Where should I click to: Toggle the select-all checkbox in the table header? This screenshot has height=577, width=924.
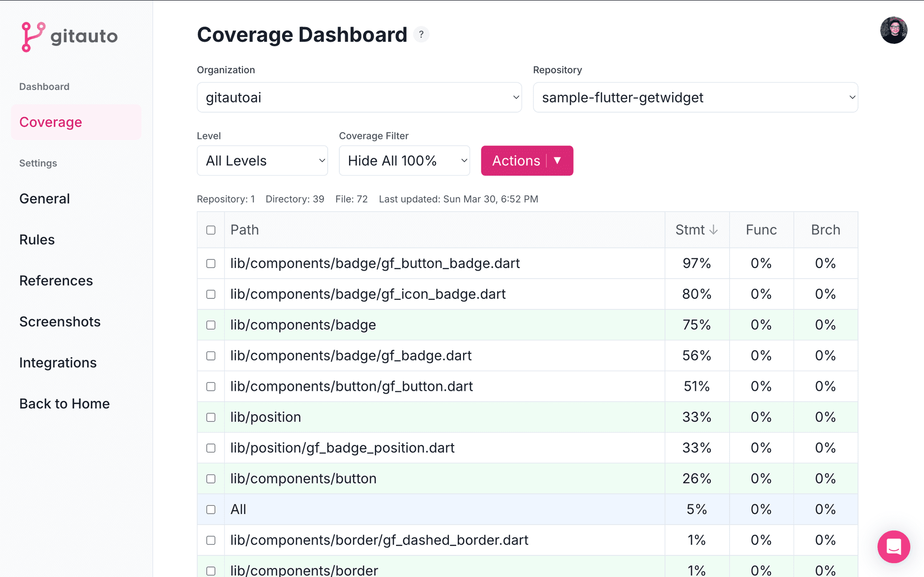(211, 230)
